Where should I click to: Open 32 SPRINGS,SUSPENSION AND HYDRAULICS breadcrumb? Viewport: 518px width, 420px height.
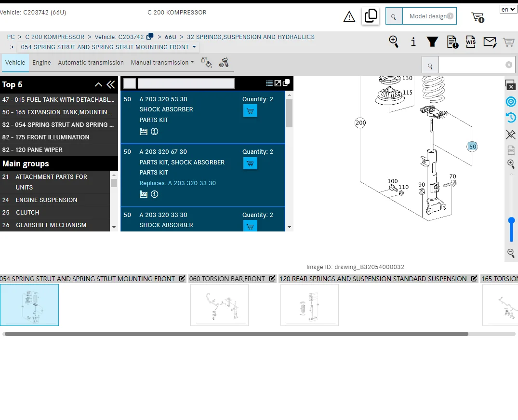(x=251, y=37)
